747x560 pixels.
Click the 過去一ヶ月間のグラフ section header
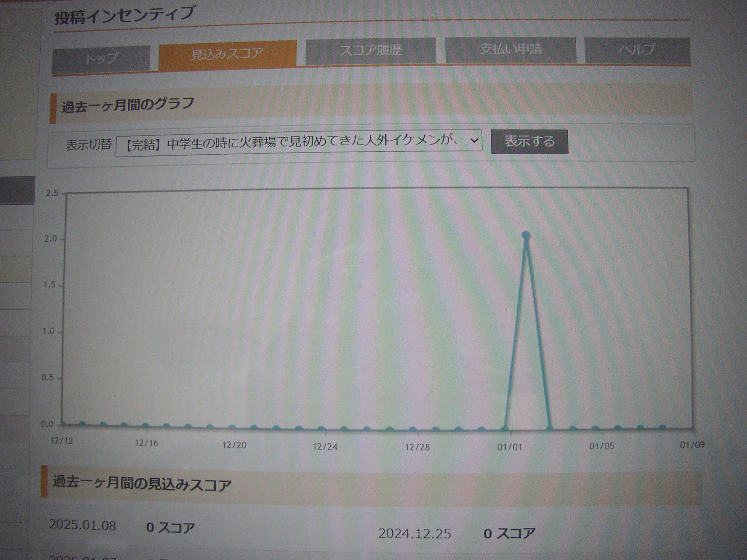128,105
